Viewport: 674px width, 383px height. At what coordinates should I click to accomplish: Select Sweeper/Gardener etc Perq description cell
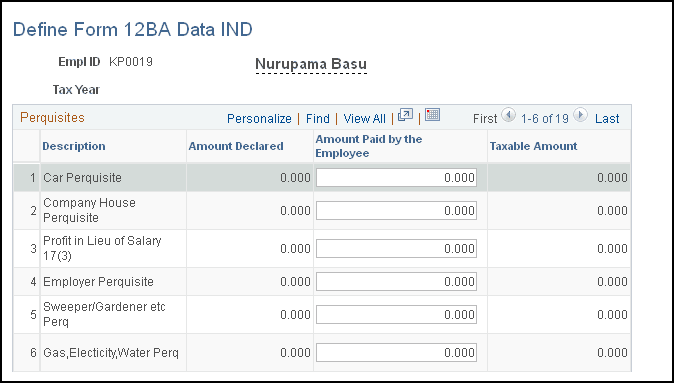[104, 314]
